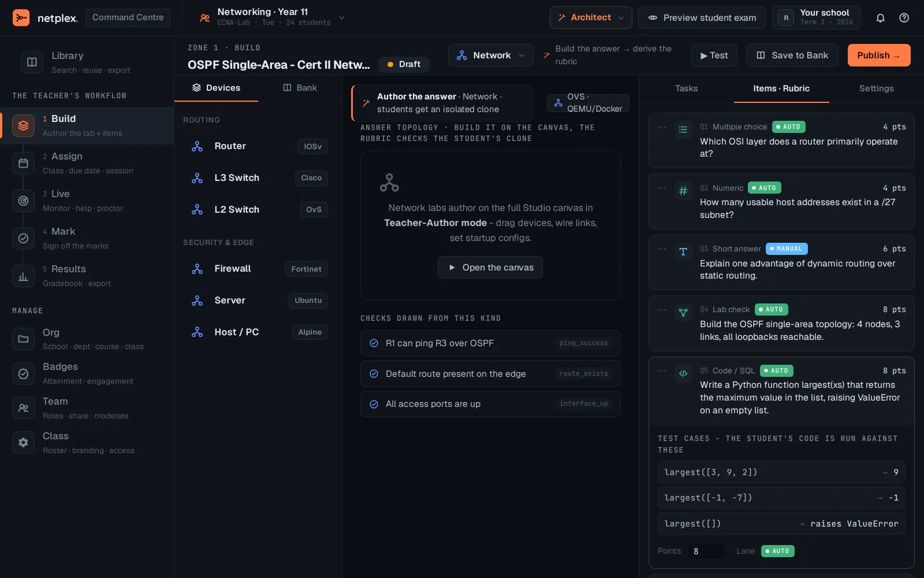The image size is (924, 578).
Task: Click Q4 lab check topology icon
Action: (683, 313)
